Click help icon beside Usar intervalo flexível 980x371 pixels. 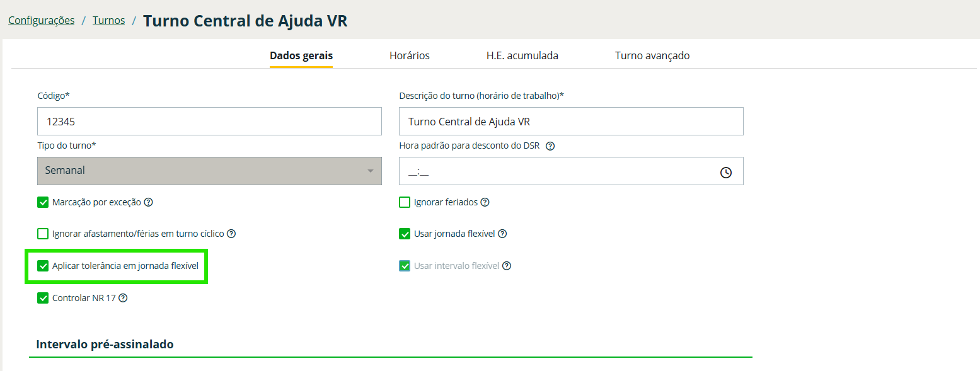[x=507, y=266]
